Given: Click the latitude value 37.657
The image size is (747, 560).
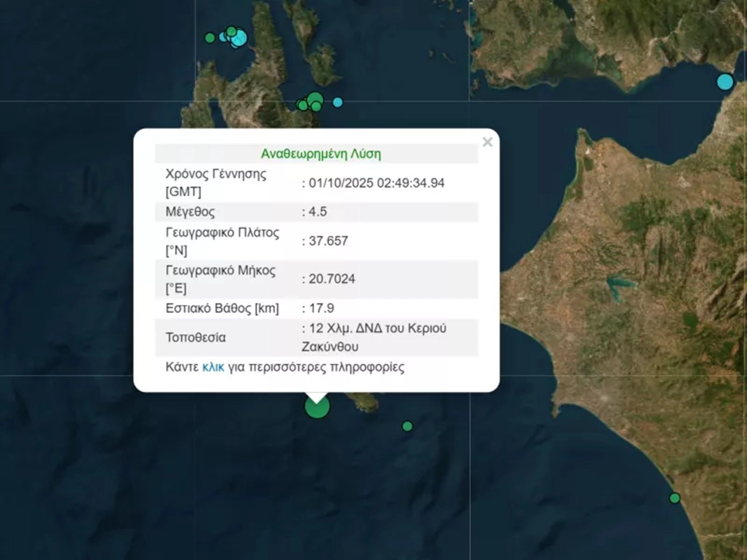Looking at the screenshot, I should click(x=328, y=241).
